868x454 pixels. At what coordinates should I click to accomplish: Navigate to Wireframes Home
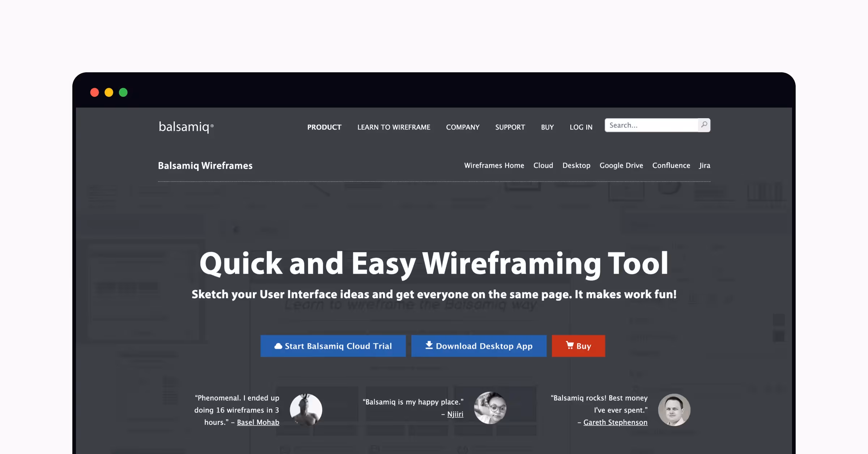click(494, 165)
